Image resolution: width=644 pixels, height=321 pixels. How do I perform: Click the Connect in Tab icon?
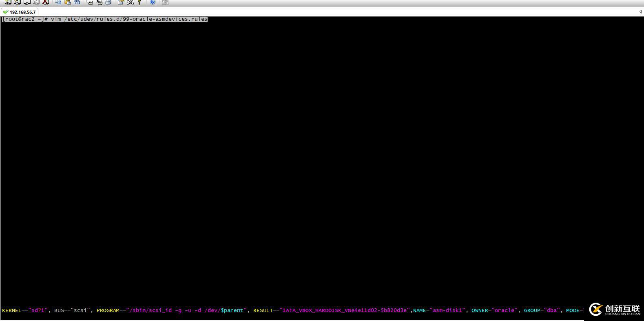pos(27,2)
